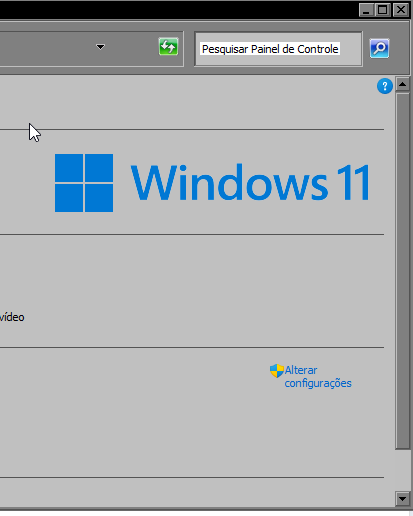413x516 pixels.
Task: Click the blue magnifier search button
Action: tap(379, 49)
